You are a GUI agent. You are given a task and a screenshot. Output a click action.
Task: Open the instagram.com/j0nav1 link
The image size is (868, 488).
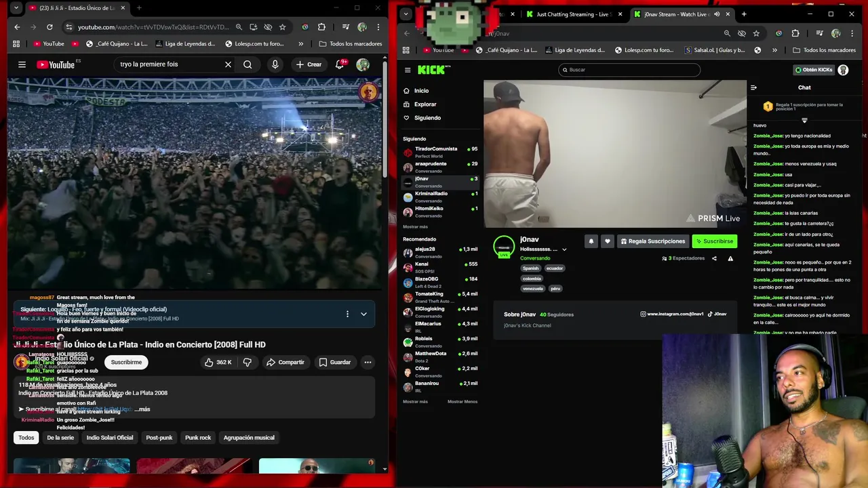point(672,314)
